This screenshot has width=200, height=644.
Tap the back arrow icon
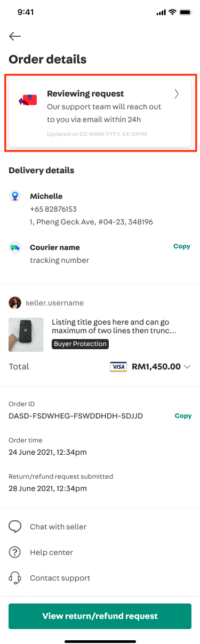pyautogui.click(x=15, y=36)
